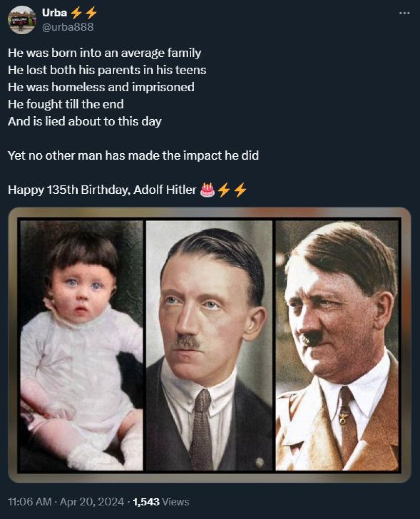Click the lightning emojis after the cake
Screen dimensions: 420x519
(232, 190)
